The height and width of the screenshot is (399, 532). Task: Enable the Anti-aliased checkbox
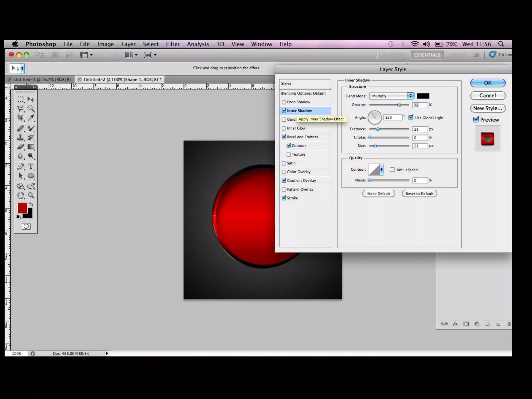(392, 170)
